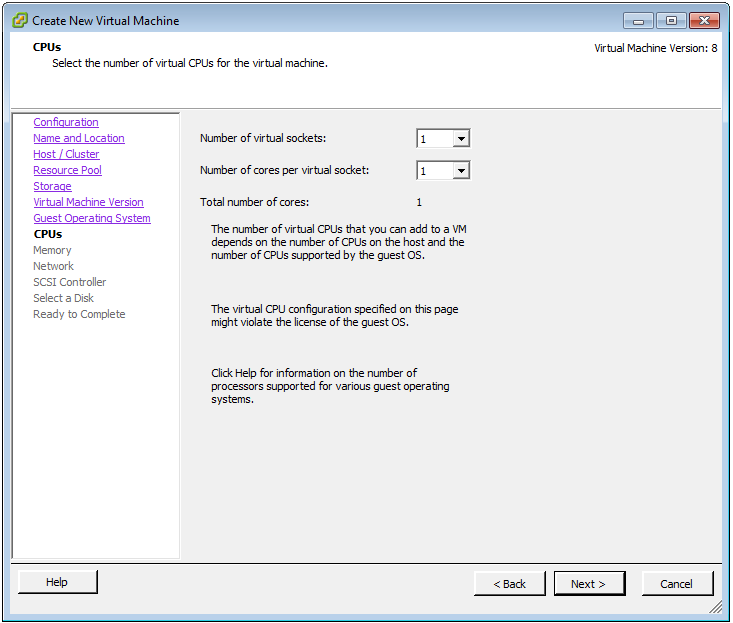Click the SCSI Controller step label
Screen dimensions: 733x623
70,282
